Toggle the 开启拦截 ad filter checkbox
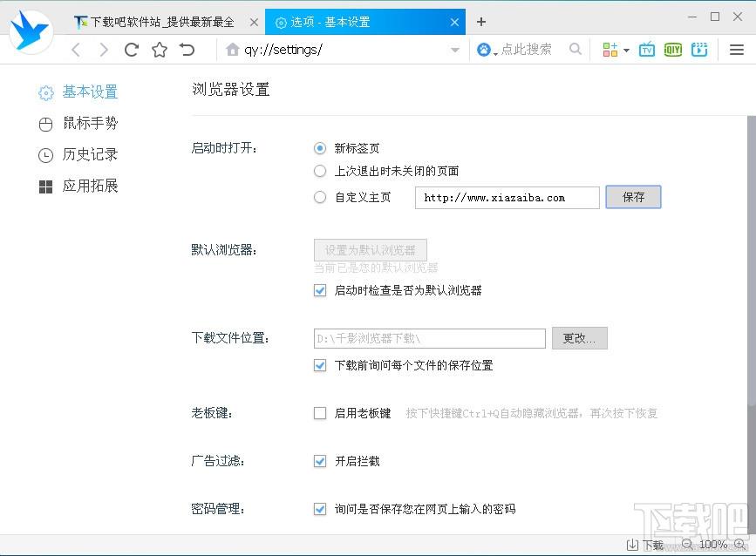This screenshot has height=556, width=756. click(320, 461)
